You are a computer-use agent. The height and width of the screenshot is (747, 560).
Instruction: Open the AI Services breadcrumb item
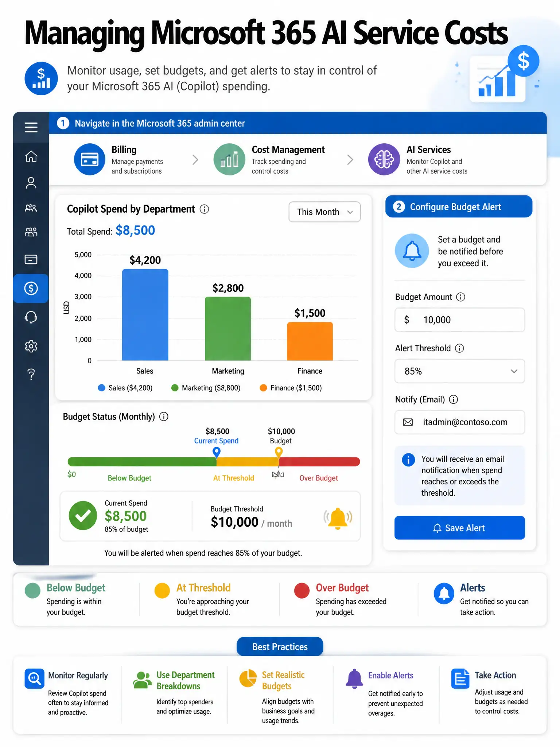coord(418,159)
